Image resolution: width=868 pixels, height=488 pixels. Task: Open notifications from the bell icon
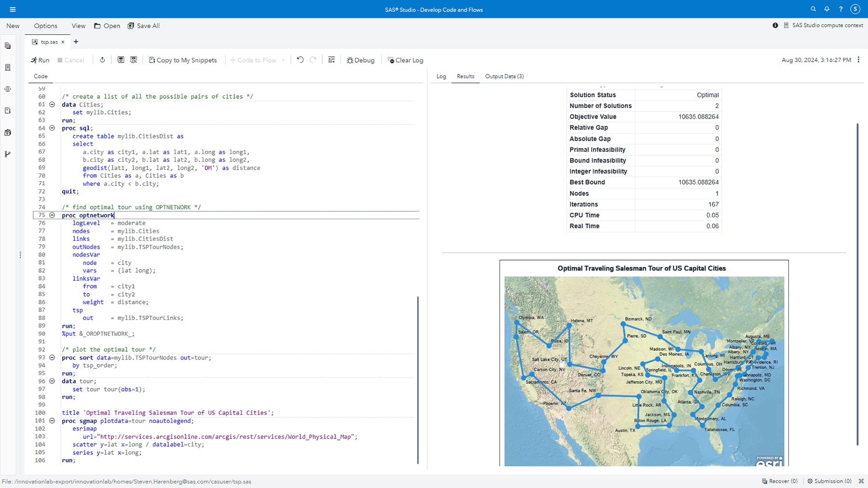pyautogui.click(x=827, y=9)
